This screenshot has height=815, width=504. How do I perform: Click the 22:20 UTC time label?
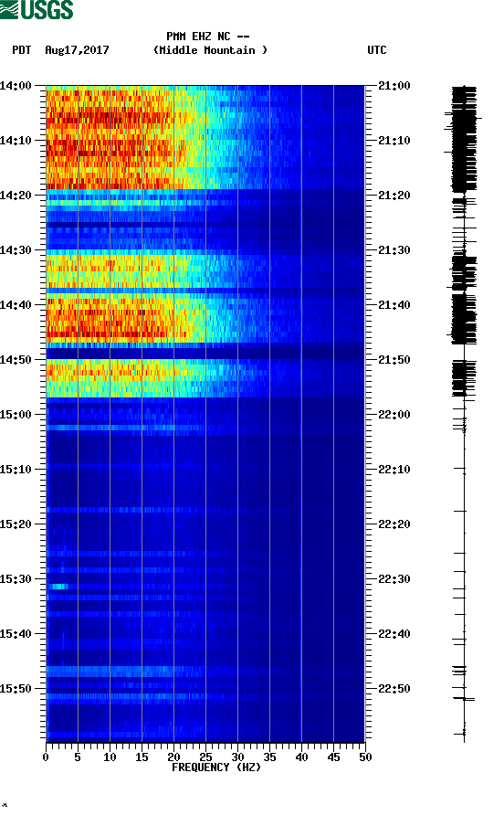click(x=394, y=524)
